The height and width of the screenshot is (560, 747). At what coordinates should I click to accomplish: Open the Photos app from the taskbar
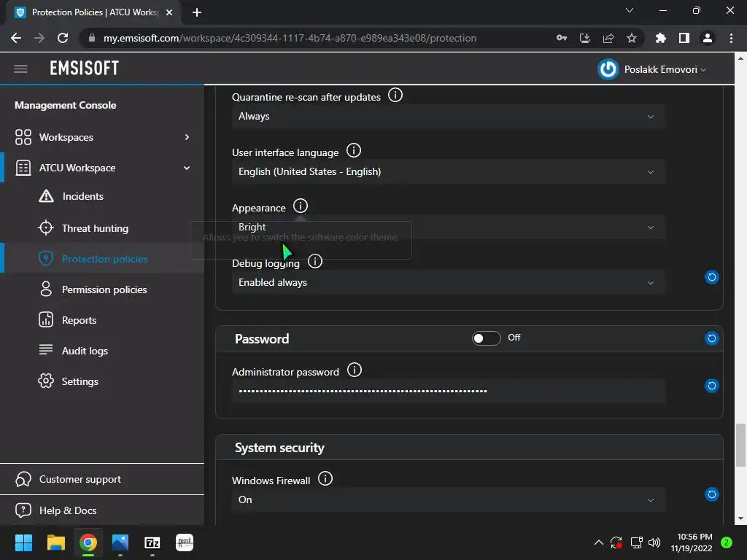120,542
